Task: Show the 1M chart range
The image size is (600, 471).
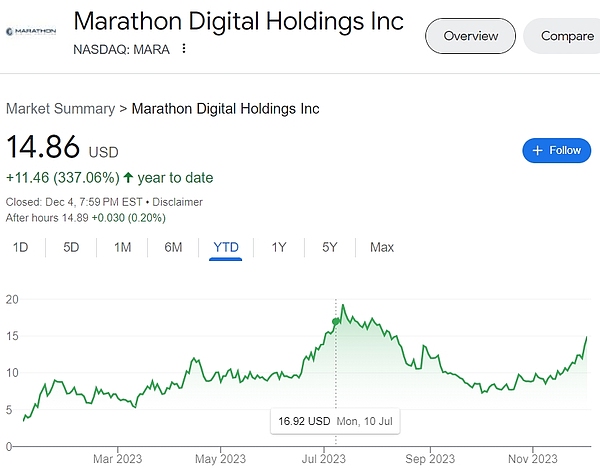Action: [x=122, y=247]
